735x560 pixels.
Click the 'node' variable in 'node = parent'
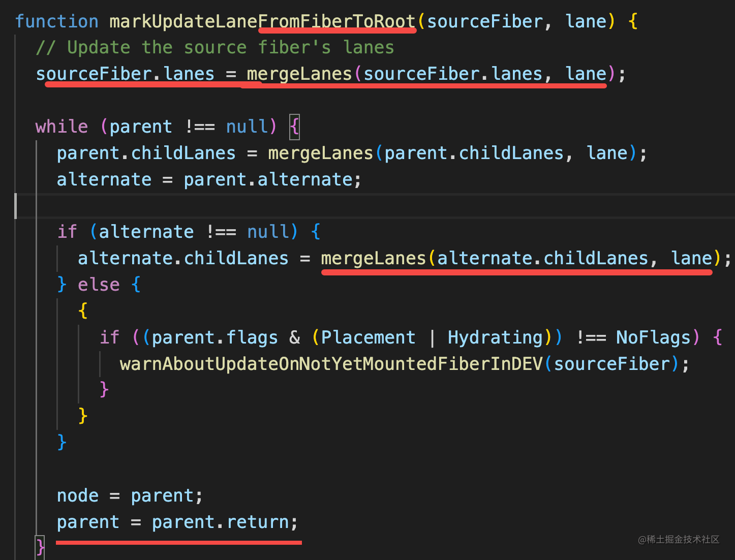[77, 495]
